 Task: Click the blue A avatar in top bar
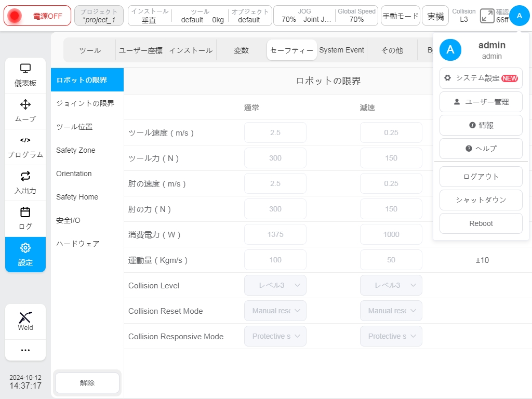[x=519, y=16]
